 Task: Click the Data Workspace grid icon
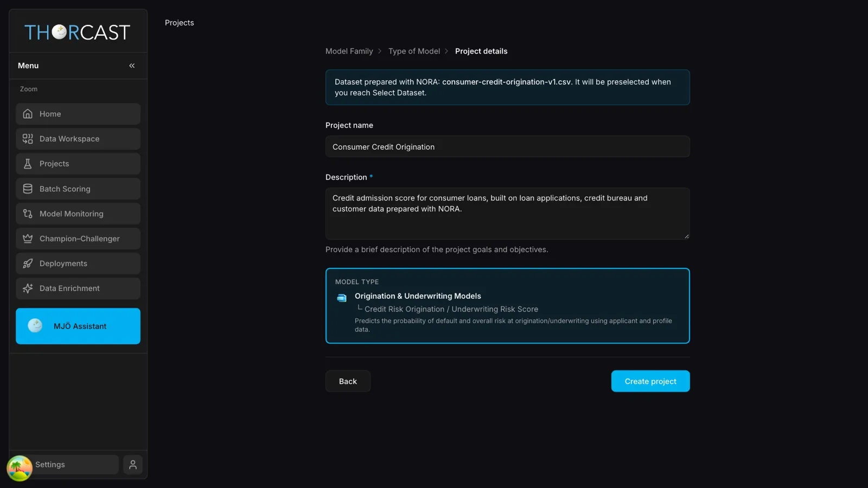click(x=28, y=139)
